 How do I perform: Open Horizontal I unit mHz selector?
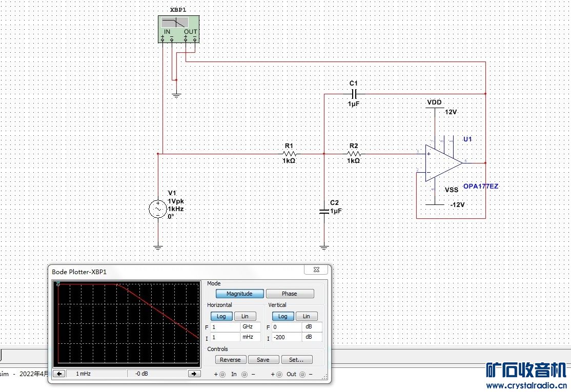click(x=250, y=337)
